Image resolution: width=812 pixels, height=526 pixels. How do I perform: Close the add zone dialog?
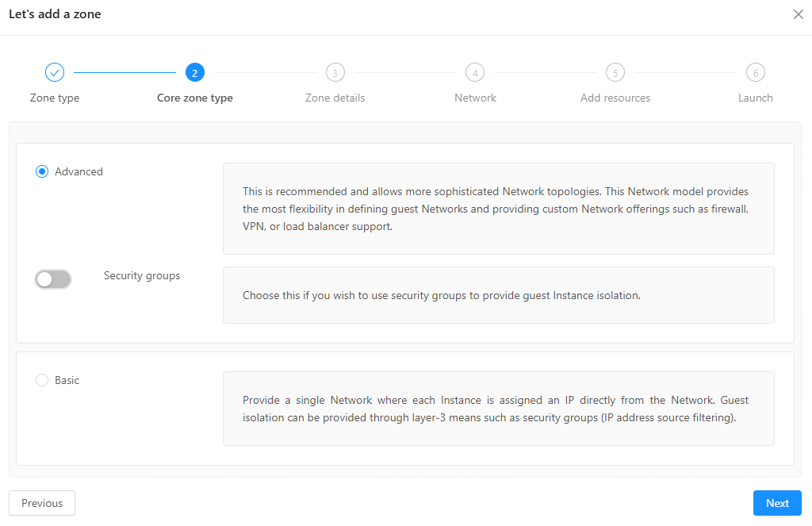pos(798,14)
